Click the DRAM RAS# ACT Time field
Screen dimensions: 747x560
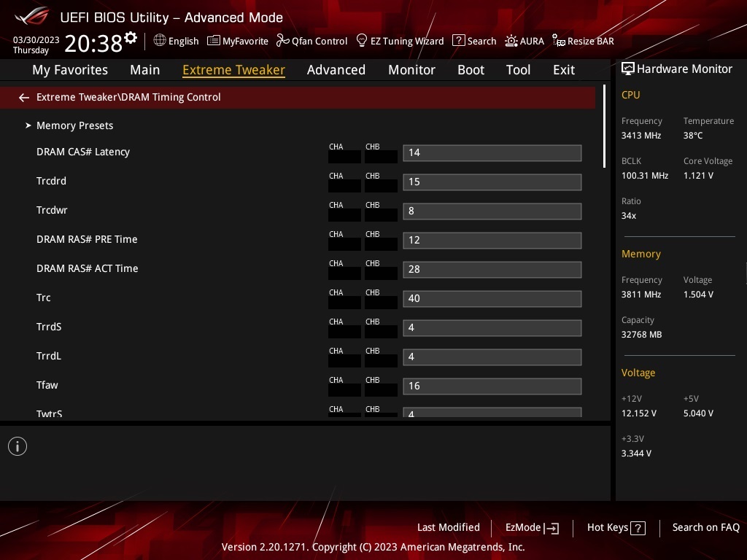point(492,270)
